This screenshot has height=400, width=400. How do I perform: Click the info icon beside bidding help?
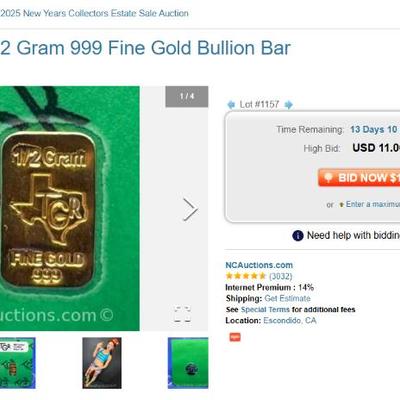click(x=298, y=235)
